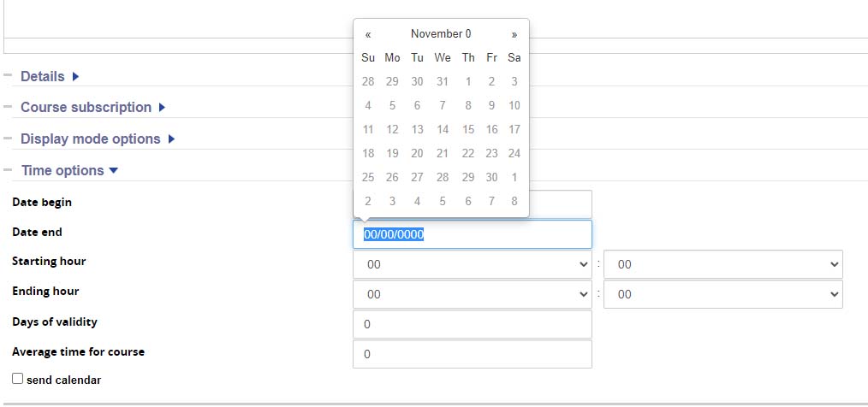Select day 10 in the calendar
868x407 pixels.
pyautogui.click(x=514, y=106)
